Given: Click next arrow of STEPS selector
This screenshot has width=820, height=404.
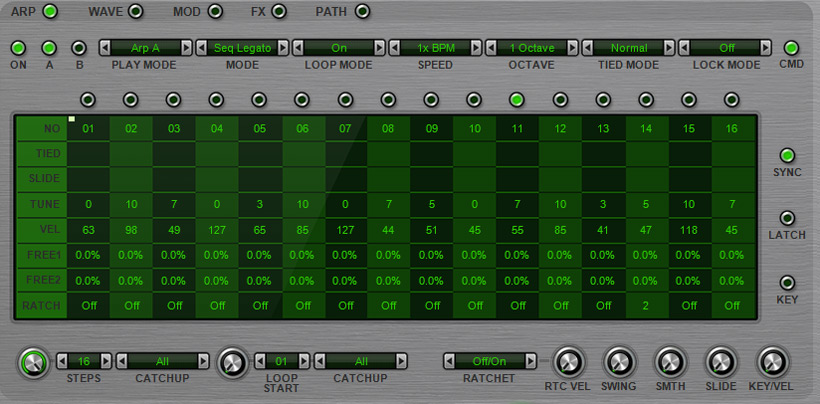Looking at the screenshot, I should coord(106,361).
